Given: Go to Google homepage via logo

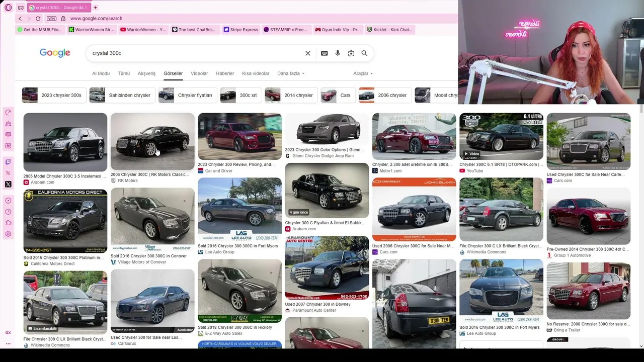Looking at the screenshot, I should [55, 53].
